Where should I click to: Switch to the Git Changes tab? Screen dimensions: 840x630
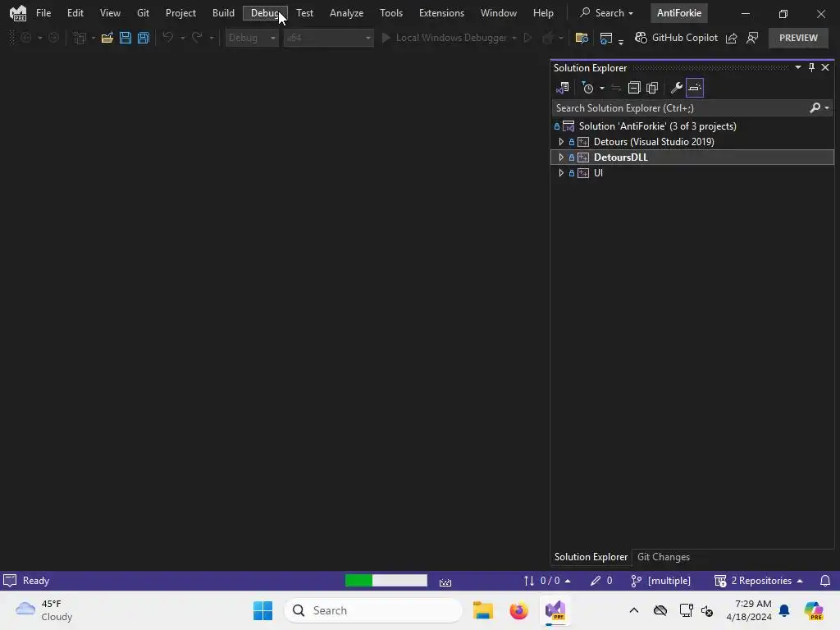pos(663,557)
